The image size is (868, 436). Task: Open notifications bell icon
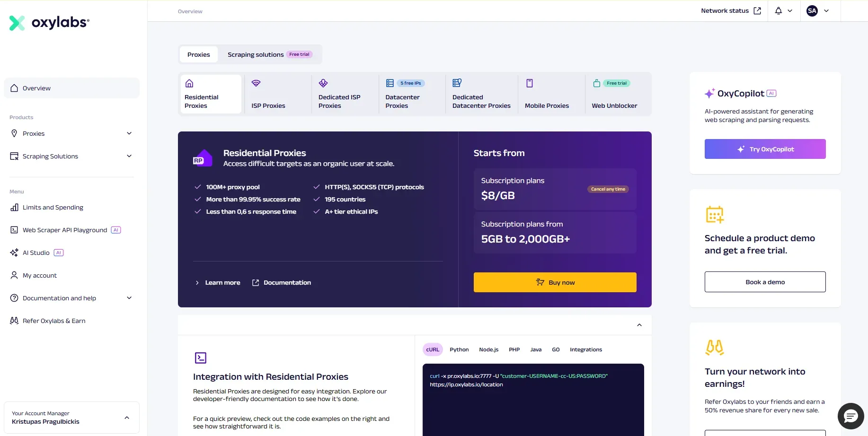click(x=779, y=11)
